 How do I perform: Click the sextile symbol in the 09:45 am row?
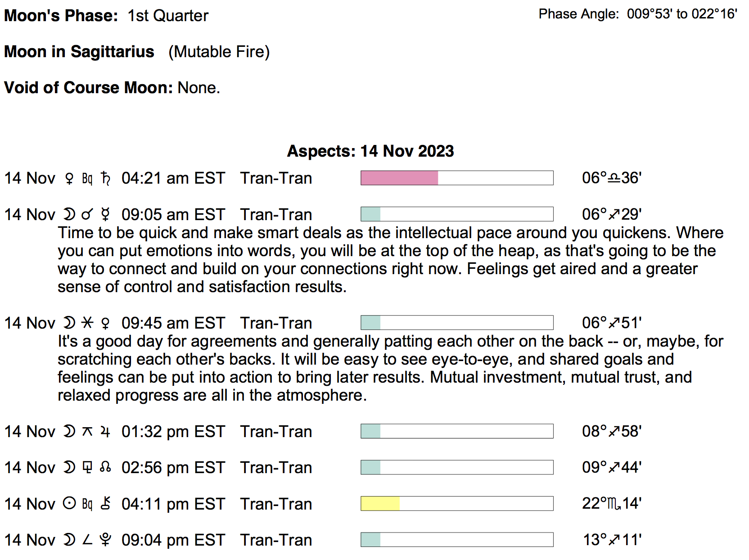(87, 323)
